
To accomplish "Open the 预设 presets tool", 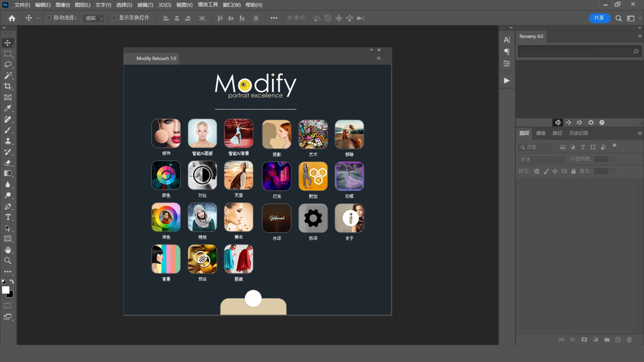I will 202,260.
